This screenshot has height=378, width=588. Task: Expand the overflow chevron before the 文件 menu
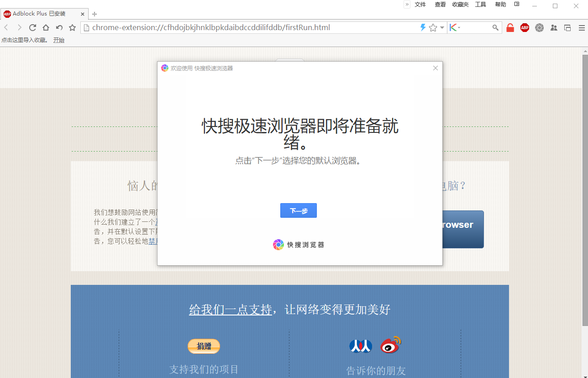[406, 4]
